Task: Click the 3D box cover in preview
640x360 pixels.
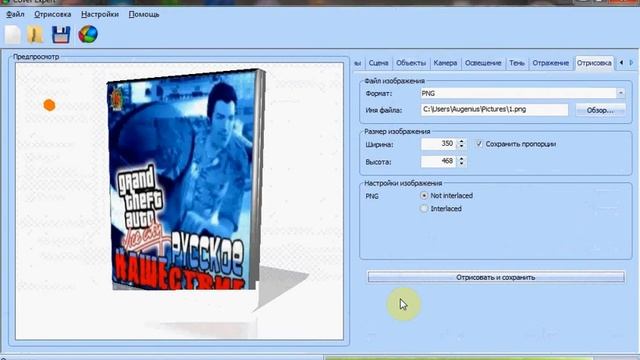Action: pyautogui.click(x=186, y=180)
